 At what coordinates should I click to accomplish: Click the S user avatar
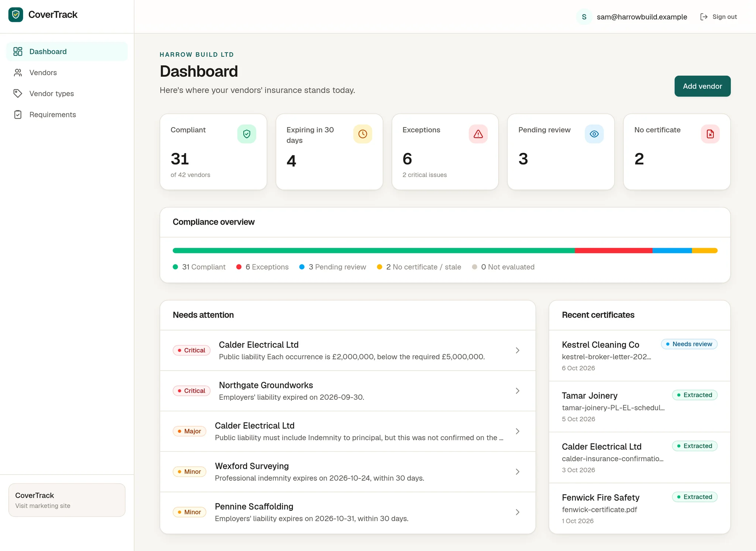tap(584, 17)
